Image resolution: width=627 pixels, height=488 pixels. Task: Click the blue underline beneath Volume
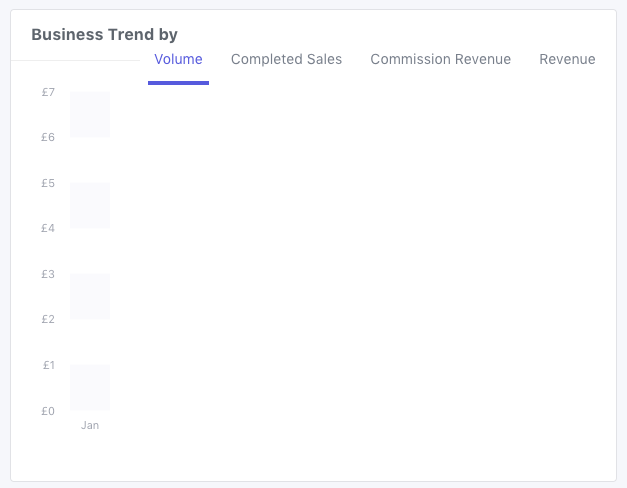coord(178,83)
